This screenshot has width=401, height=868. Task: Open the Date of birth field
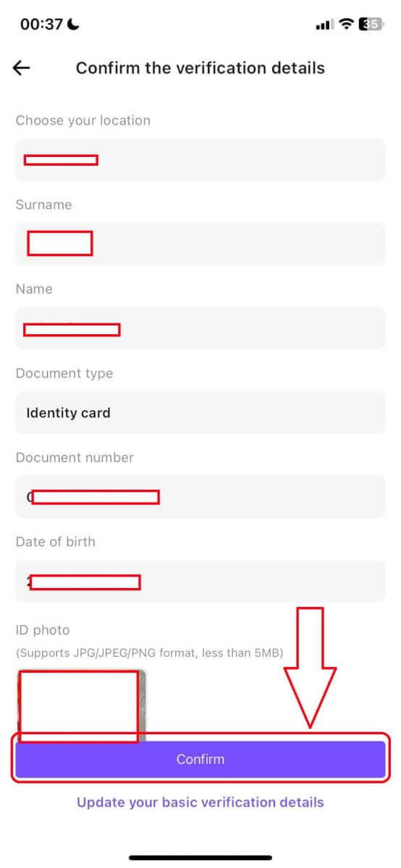[200, 582]
